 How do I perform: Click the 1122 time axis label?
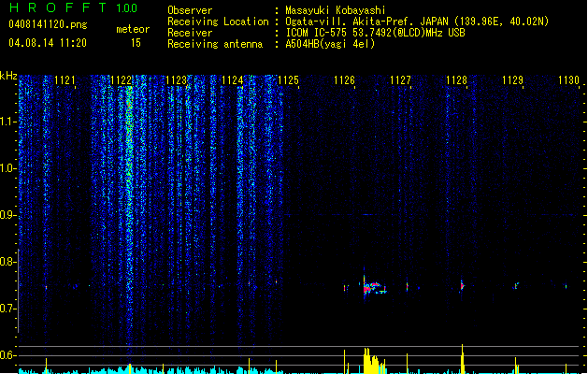[x=121, y=80]
